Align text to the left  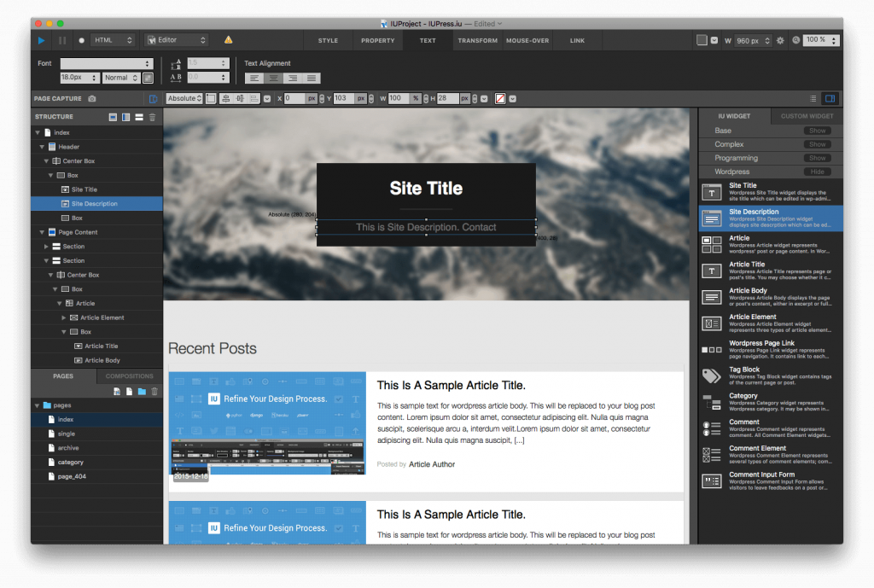coord(253,78)
